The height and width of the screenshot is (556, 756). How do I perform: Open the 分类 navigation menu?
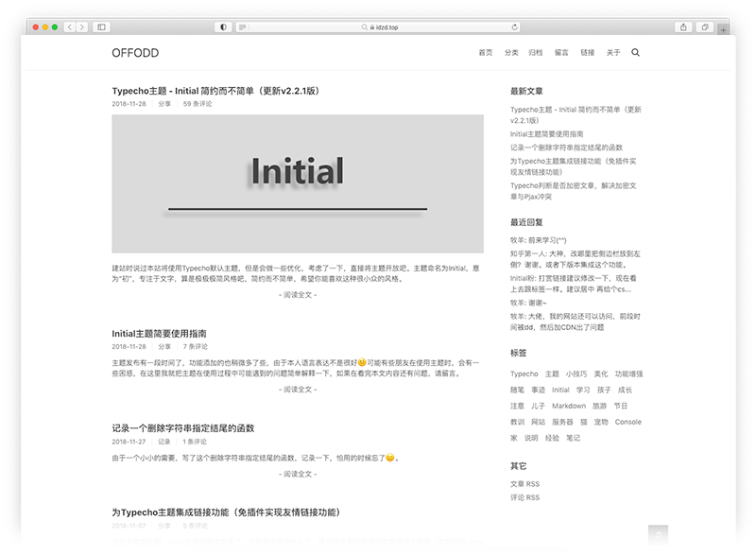[511, 53]
